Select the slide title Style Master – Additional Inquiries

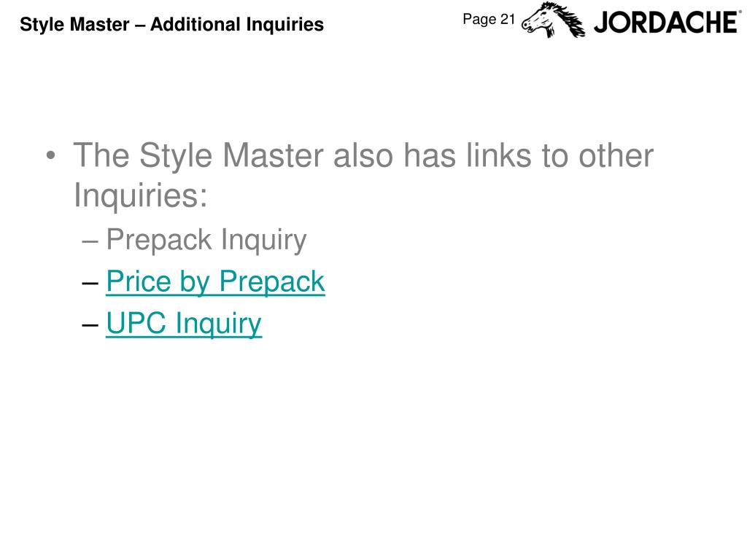coord(171,24)
